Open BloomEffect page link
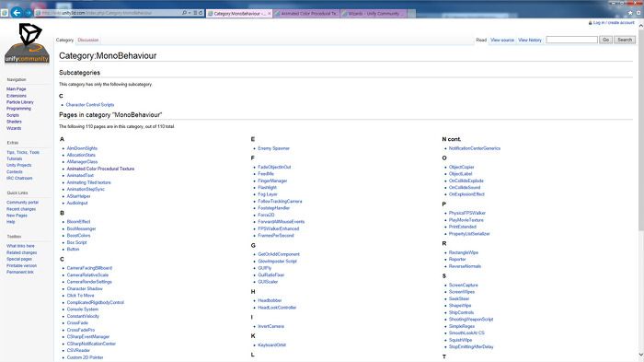The width and height of the screenshot is (644, 362). tap(78, 222)
